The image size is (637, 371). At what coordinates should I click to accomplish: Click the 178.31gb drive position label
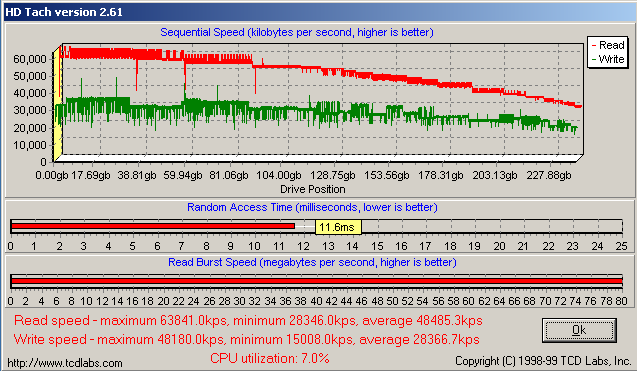[441, 175]
